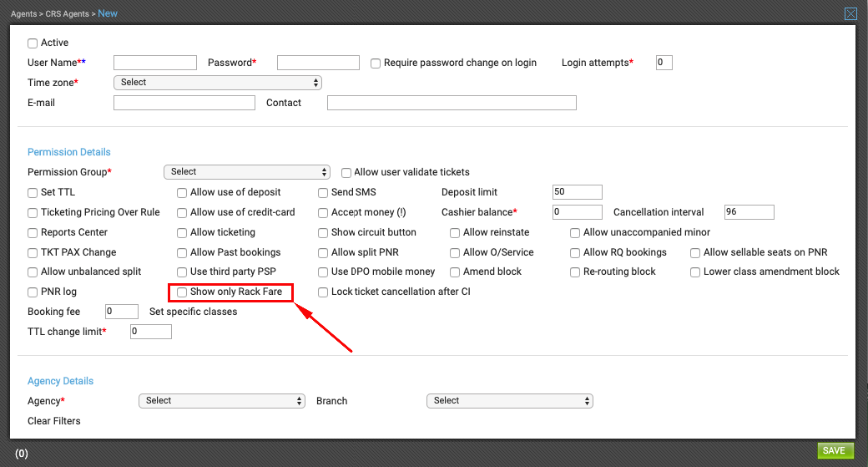Image resolution: width=868 pixels, height=467 pixels.
Task: Tick the Active checkbox
Action: tap(33, 43)
